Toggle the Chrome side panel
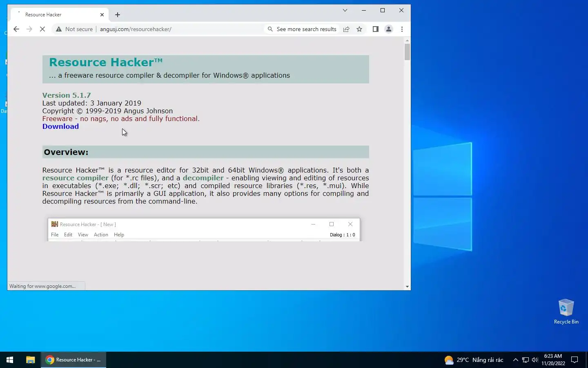This screenshot has width=588, height=368. point(376,29)
